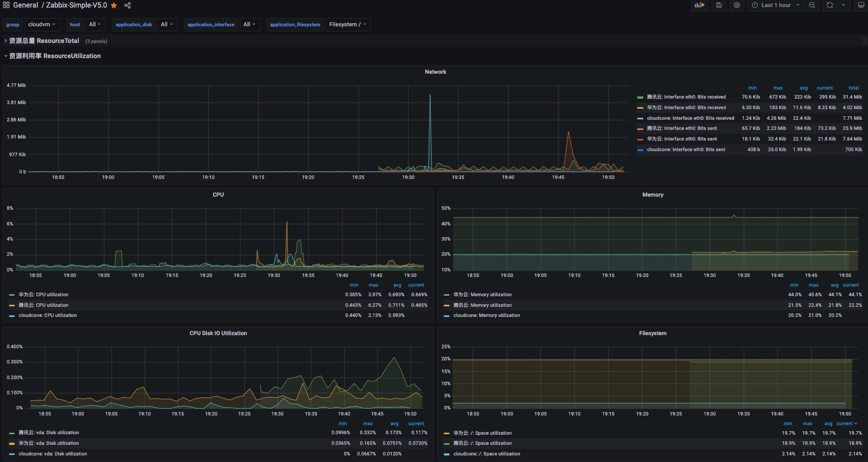Image resolution: width=868 pixels, height=462 pixels.
Task: Click the 31.4 Mib total value
Action: pos(852,97)
